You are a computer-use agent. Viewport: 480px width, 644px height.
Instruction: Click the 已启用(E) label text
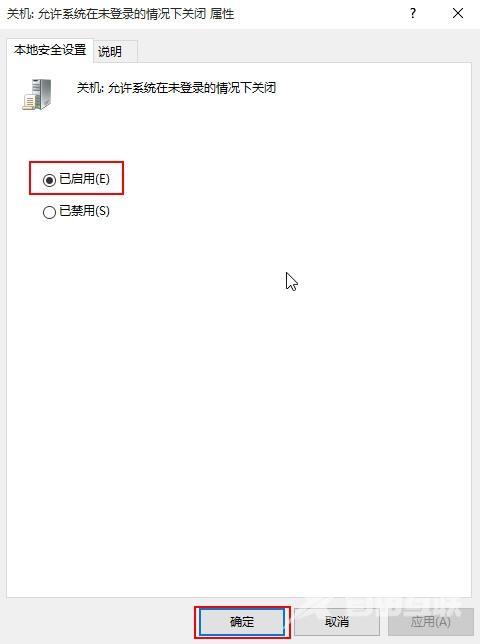85,179
